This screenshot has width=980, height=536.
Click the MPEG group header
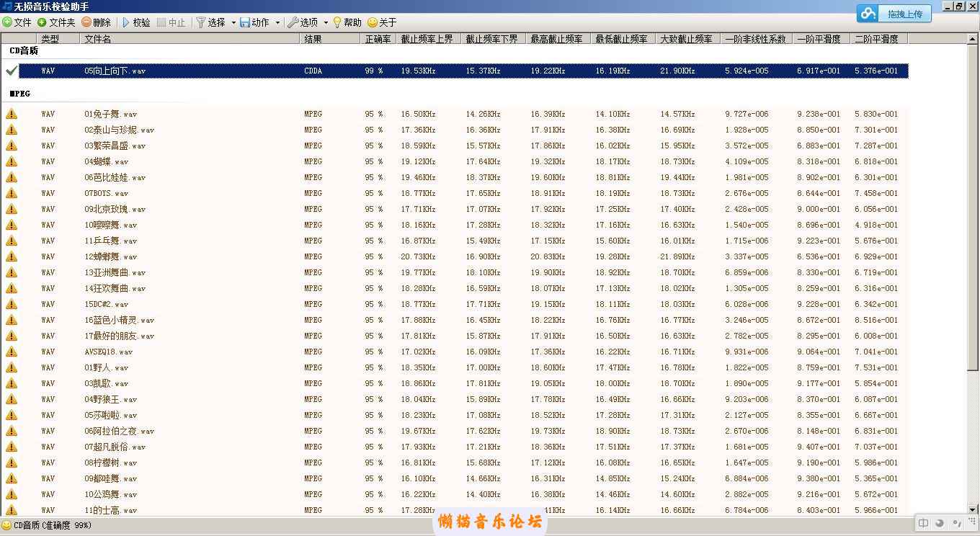click(20, 94)
